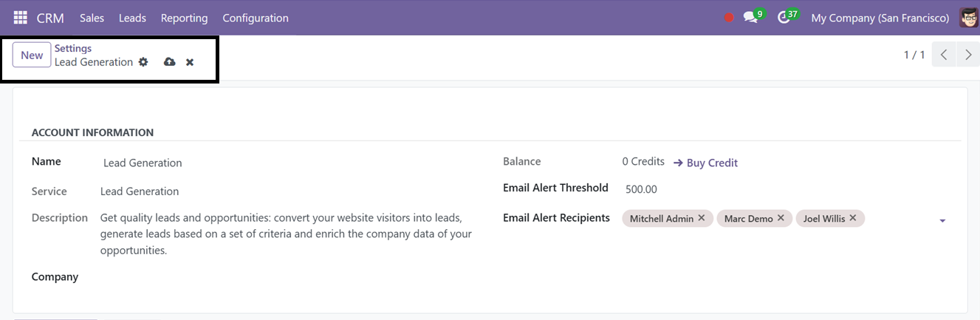This screenshot has height=320, width=980.
Task: Remove Marc Demo from alert recipients
Action: (x=781, y=218)
